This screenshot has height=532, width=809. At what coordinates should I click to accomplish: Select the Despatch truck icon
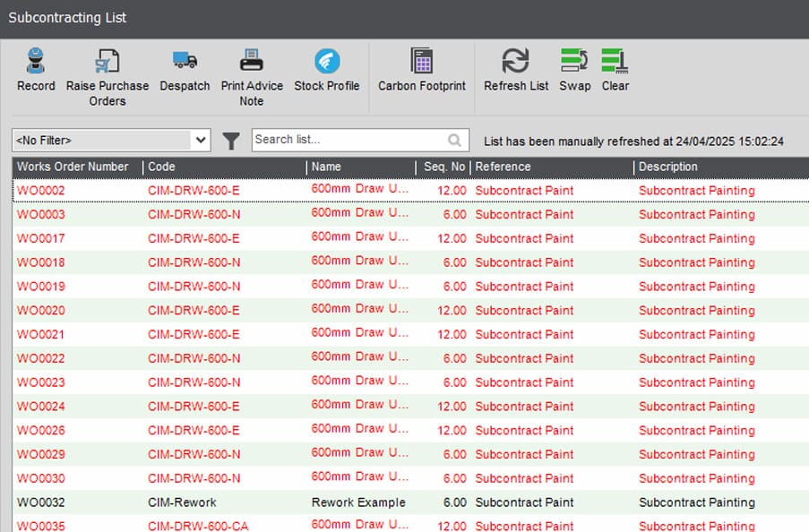tap(185, 60)
